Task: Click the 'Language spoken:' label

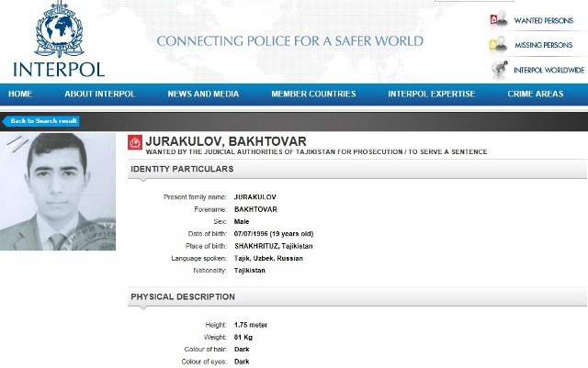Action: [199, 259]
